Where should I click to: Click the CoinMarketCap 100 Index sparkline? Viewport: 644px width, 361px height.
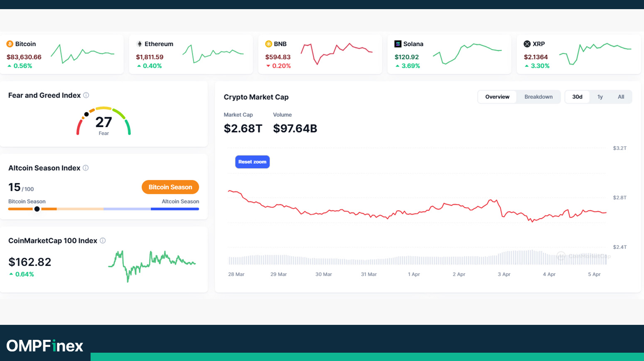point(152,266)
